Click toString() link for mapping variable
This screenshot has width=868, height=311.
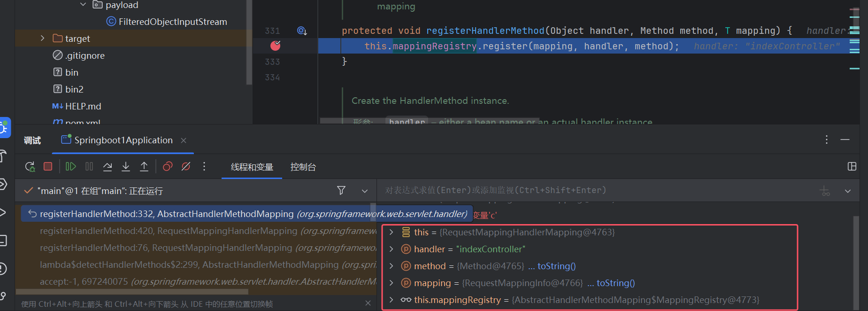pyautogui.click(x=615, y=283)
